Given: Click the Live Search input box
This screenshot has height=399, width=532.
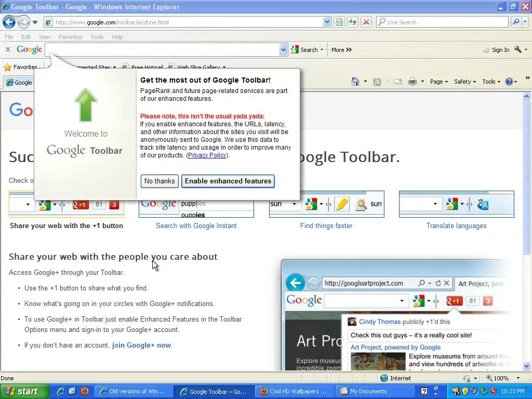Looking at the screenshot, I should click(443, 22).
